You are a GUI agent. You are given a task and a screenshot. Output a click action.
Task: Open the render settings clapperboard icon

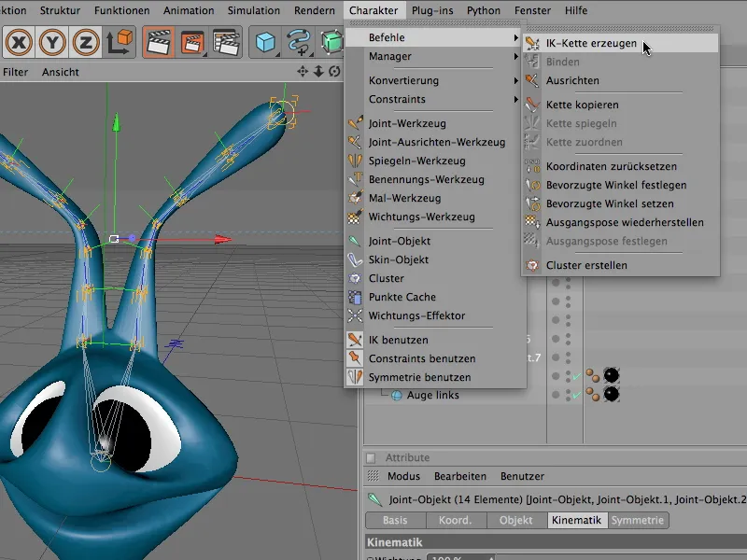click(226, 42)
